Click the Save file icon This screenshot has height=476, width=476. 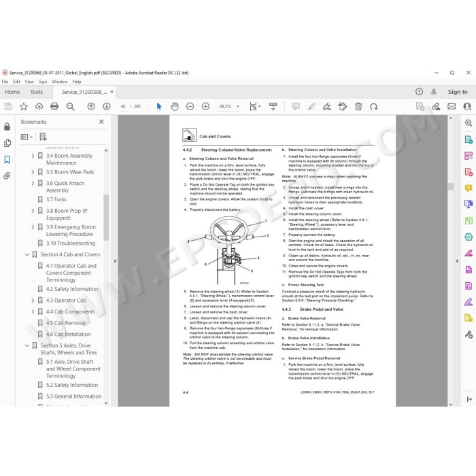click(8, 107)
